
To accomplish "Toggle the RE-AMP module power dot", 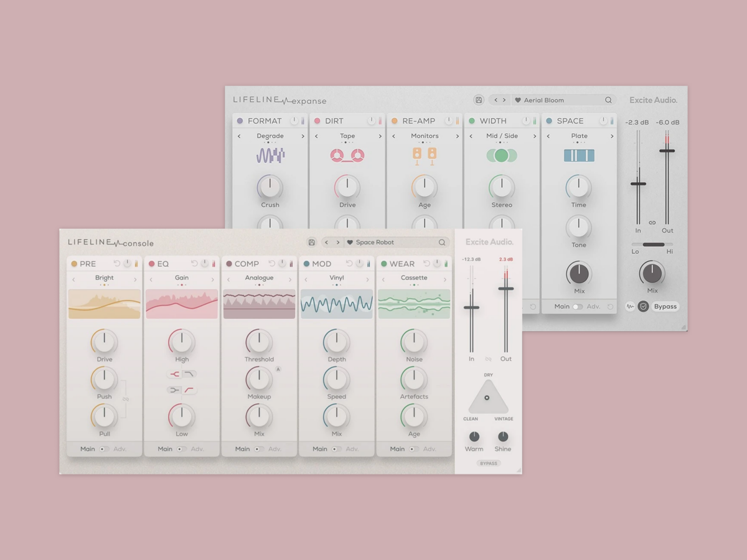I will 395,121.
